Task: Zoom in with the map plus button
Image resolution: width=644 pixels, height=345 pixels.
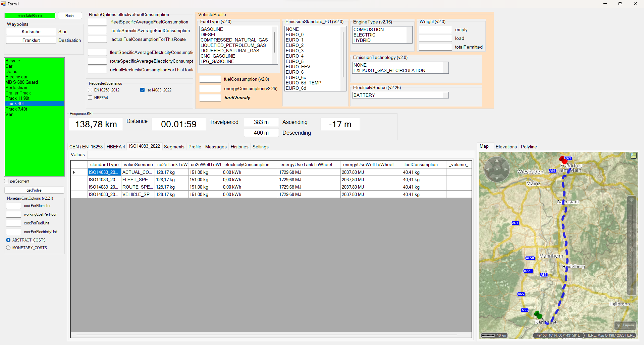Action: 632,200
